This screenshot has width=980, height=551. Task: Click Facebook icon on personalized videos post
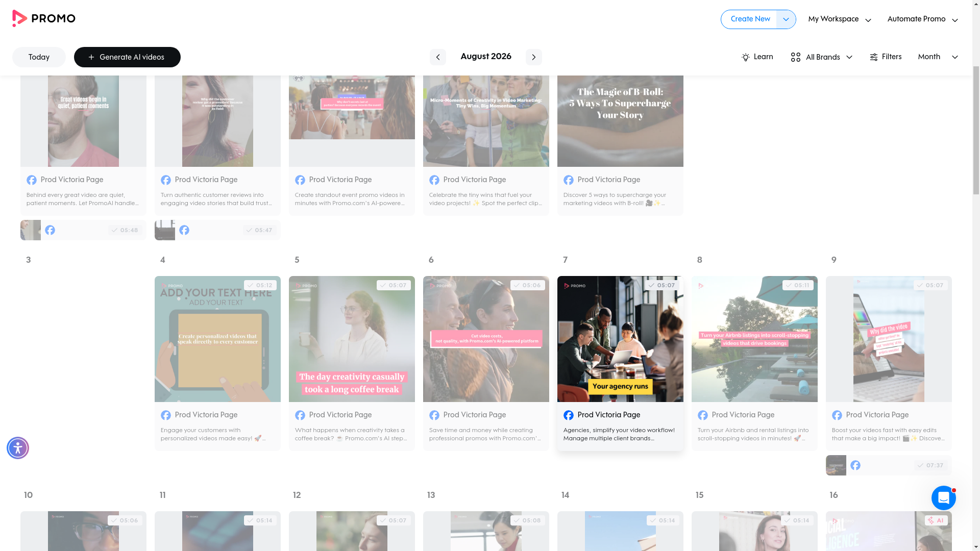166,415
